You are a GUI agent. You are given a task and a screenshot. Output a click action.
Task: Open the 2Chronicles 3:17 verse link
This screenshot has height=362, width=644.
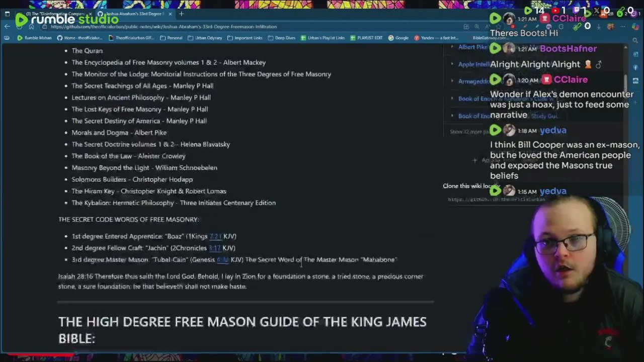point(214,248)
